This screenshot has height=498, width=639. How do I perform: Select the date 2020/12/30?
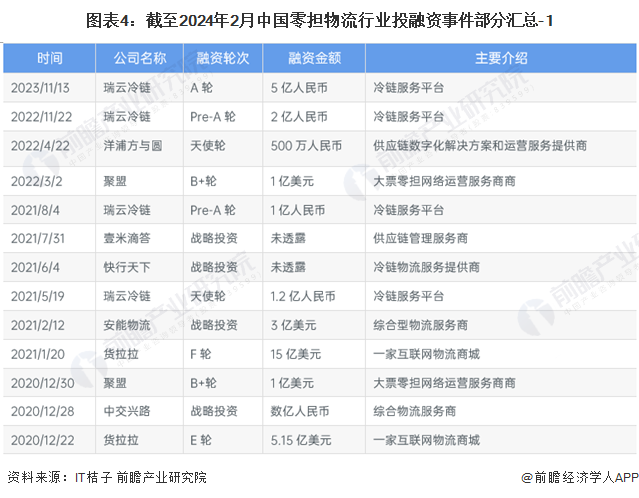pos(43,383)
